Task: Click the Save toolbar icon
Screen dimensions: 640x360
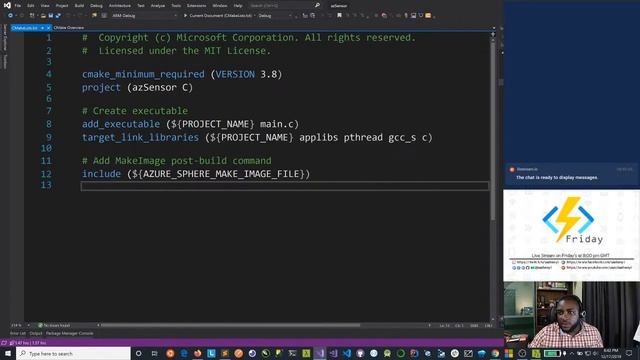Action: coord(51,16)
